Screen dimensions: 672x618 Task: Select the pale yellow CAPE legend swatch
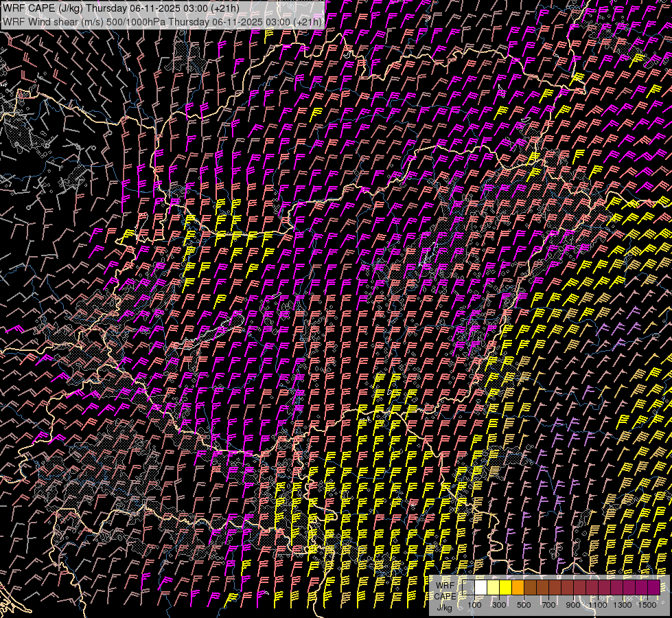tap(493, 588)
